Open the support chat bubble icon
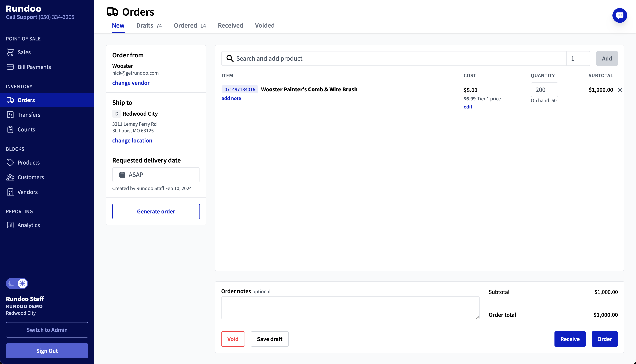636x364 pixels. pyautogui.click(x=619, y=15)
